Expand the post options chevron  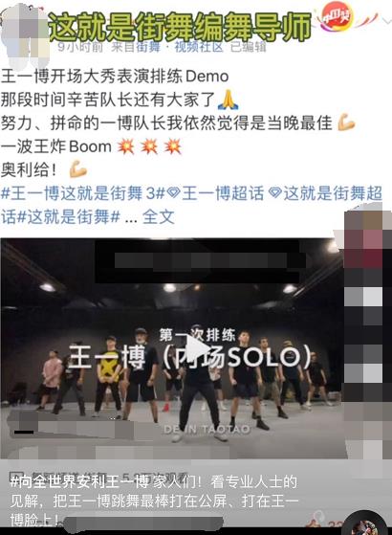point(387,21)
